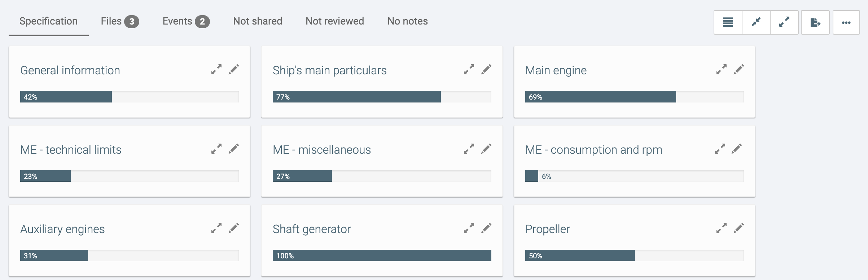The height and width of the screenshot is (280, 868).
Task: Switch to the Events tab
Action: [x=186, y=21]
